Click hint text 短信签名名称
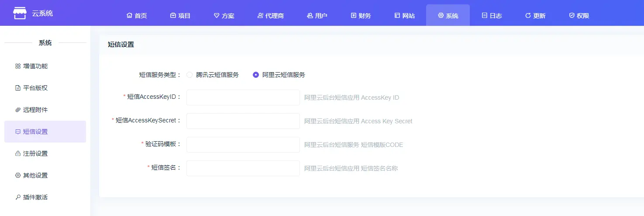Image resolution: width=644 pixels, height=216 pixels. tap(379, 168)
